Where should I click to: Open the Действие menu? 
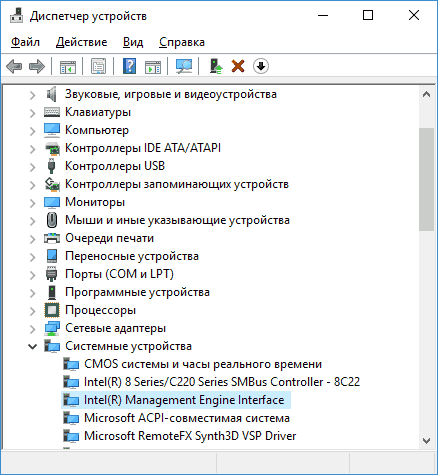[81, 42]
